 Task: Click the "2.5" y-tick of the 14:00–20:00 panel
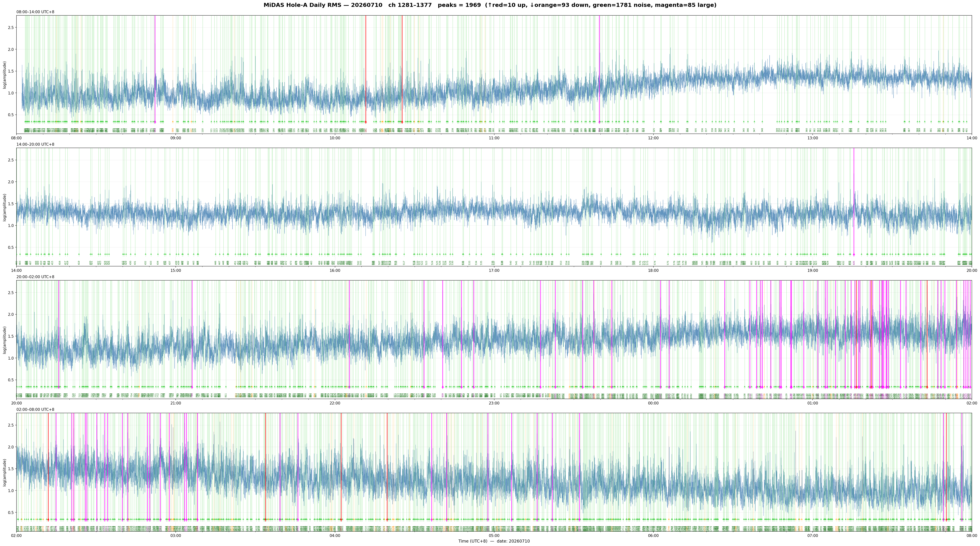(11, 160)
